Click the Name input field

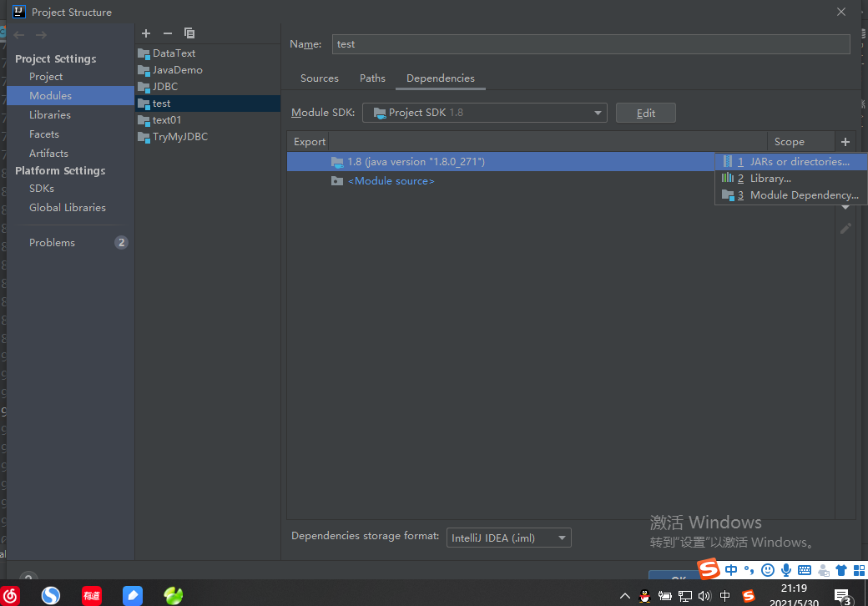tap(591, 44)
